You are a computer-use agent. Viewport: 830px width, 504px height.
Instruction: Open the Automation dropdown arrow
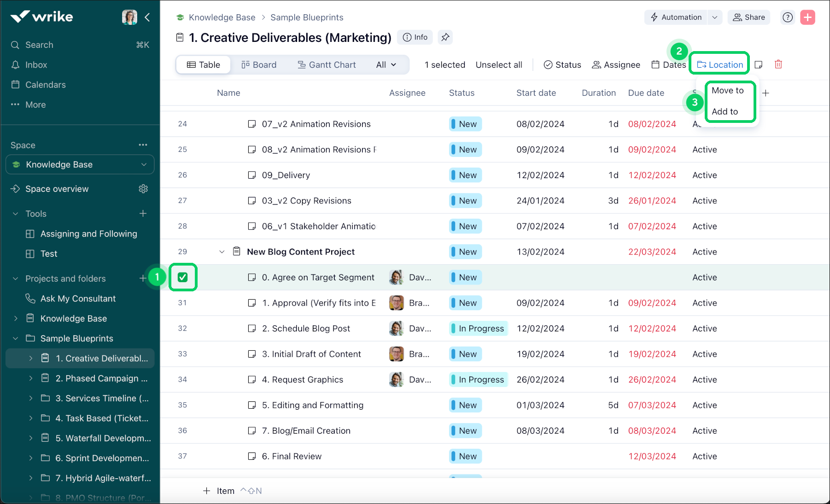pos(714,17)
